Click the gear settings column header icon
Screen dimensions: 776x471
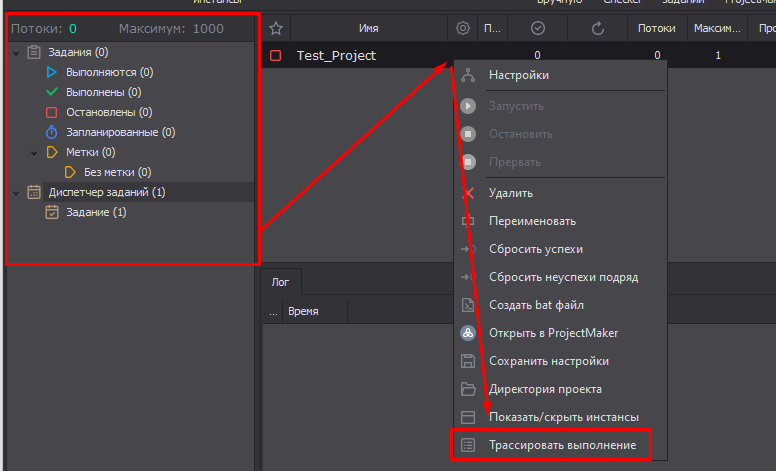[x=462, y=29]
